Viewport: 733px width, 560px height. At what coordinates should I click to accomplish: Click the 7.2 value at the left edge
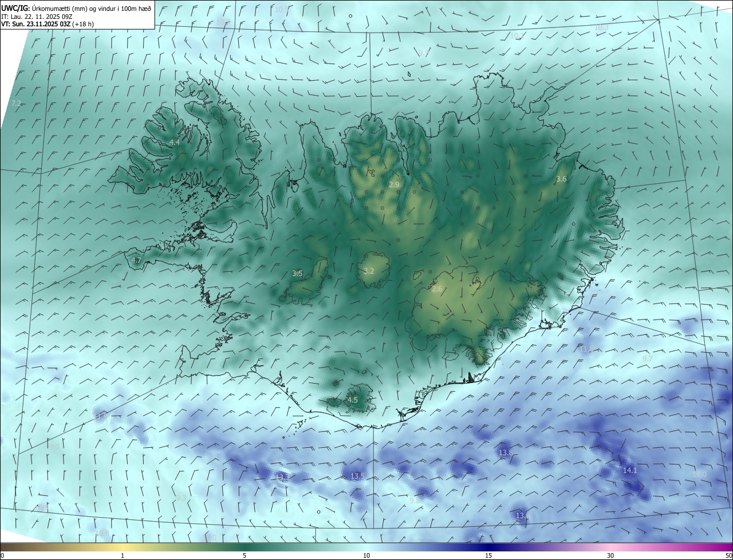(x=16, y=104)
